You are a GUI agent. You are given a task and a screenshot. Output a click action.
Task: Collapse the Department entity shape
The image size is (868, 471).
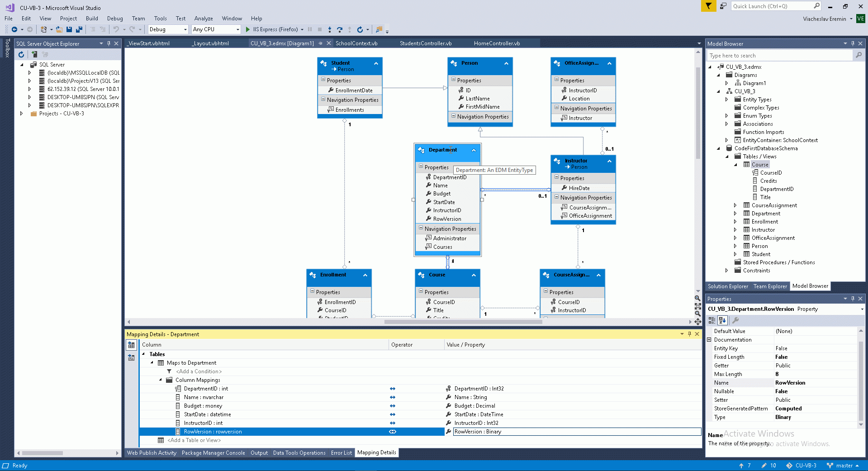(x=474, y=150)
